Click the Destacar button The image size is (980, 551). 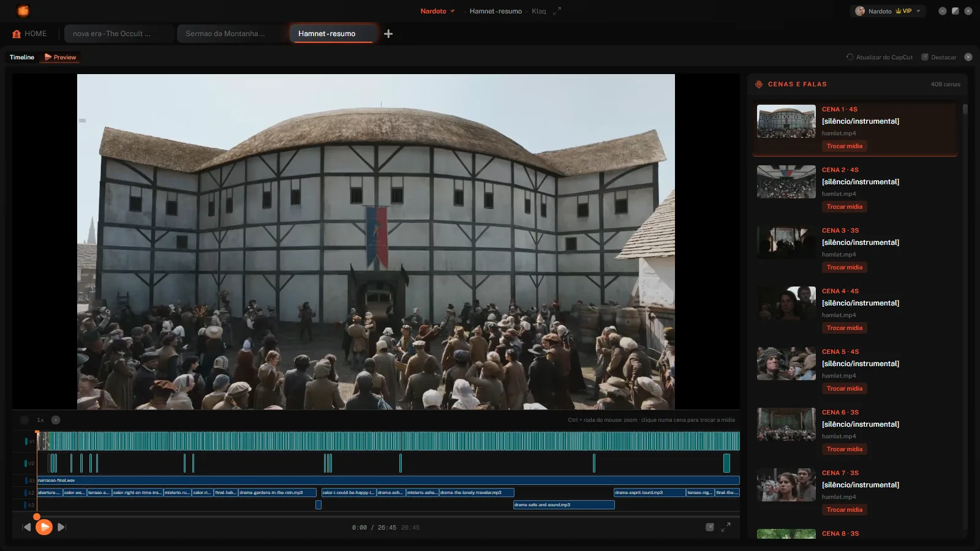tap(939, 57)
